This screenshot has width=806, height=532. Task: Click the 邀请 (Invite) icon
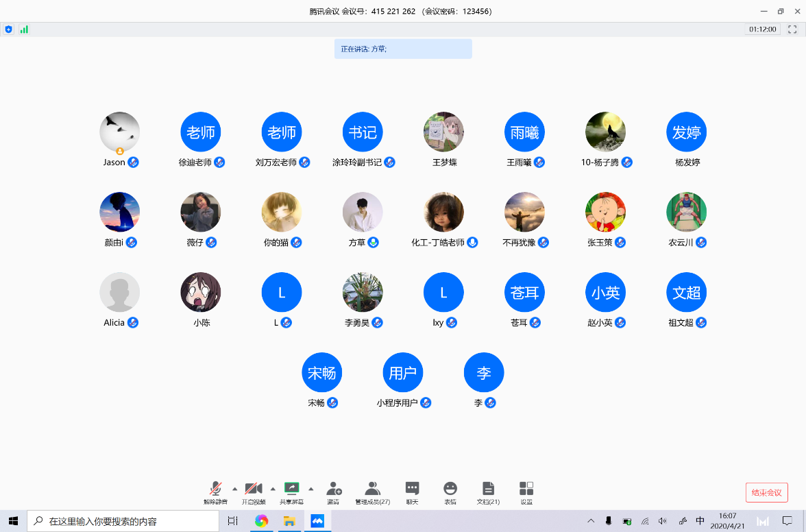point(334,489)
